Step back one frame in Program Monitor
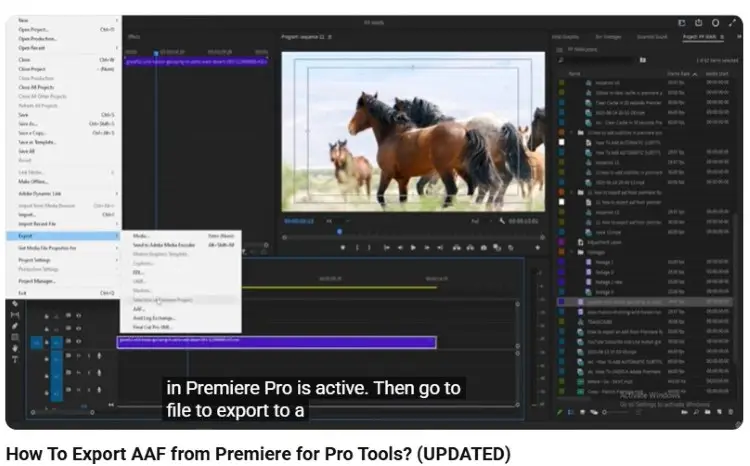Screen dimensions: 750x466 pos(400,247)
